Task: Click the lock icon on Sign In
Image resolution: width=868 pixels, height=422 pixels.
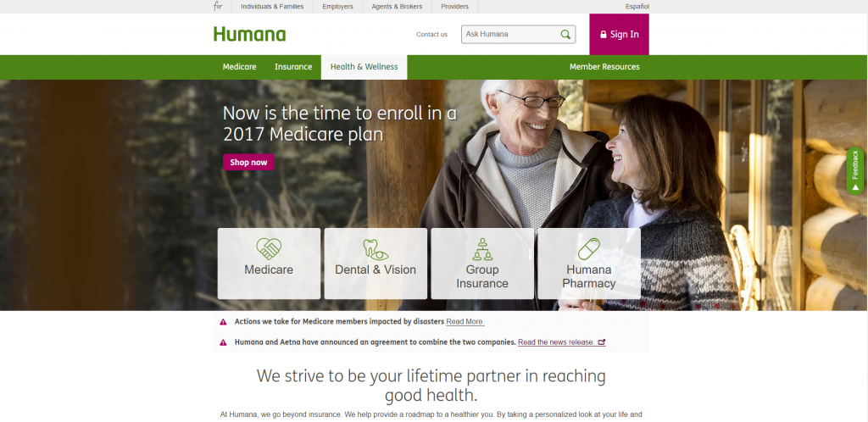Action: tap(604, 34)
